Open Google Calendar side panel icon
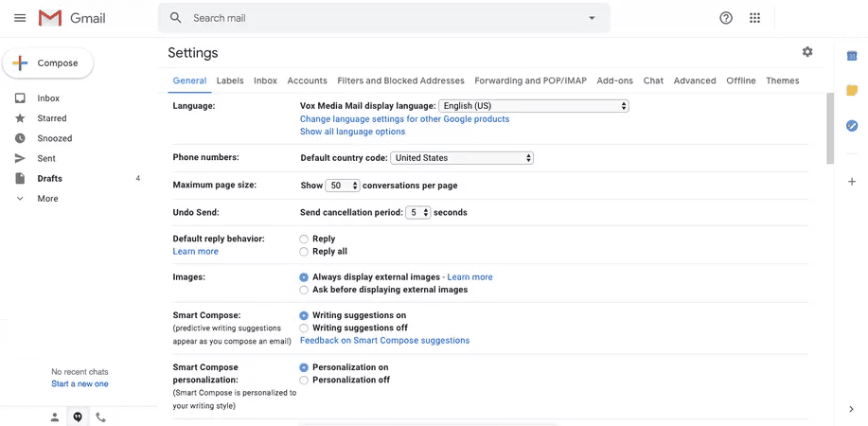The height and width of the screenshot is (426, 868). point(852,56)
